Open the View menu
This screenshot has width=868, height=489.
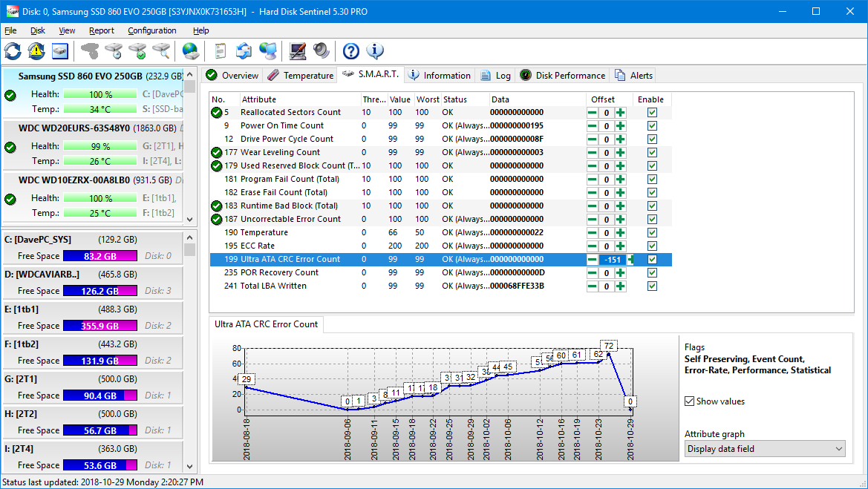67,30
